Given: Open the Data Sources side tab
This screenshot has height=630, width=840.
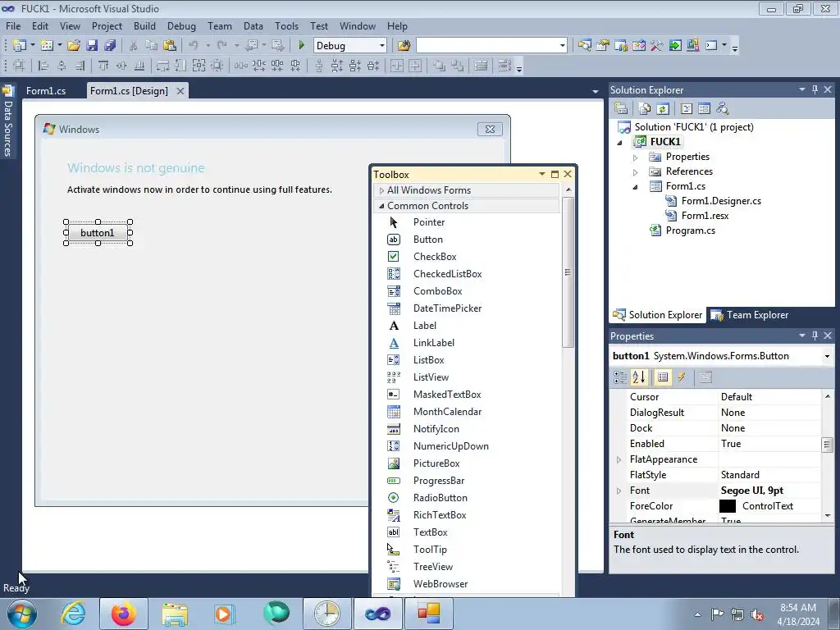Looking at the screenshot, I should pyautogui.click(x=7, y=122).
